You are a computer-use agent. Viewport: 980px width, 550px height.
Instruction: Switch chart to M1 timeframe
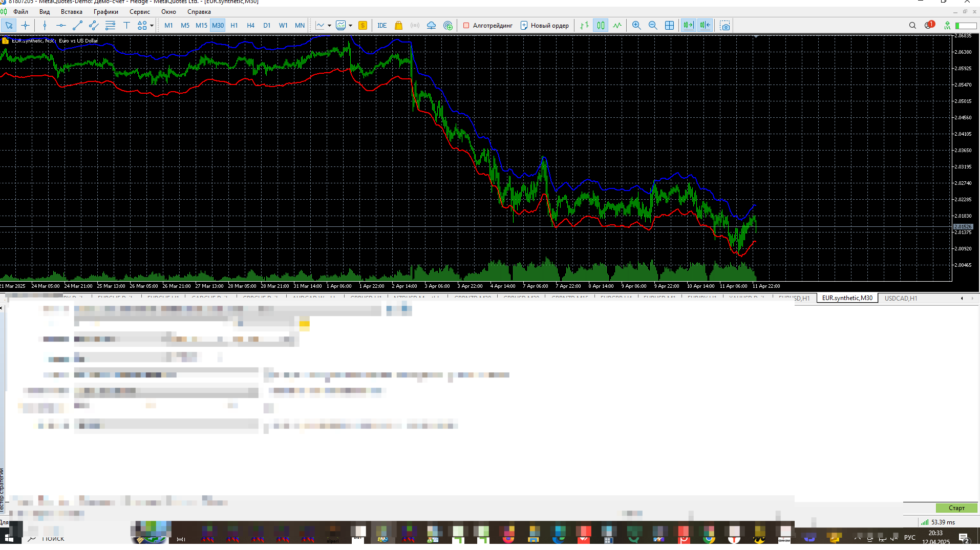coord(168,25)
